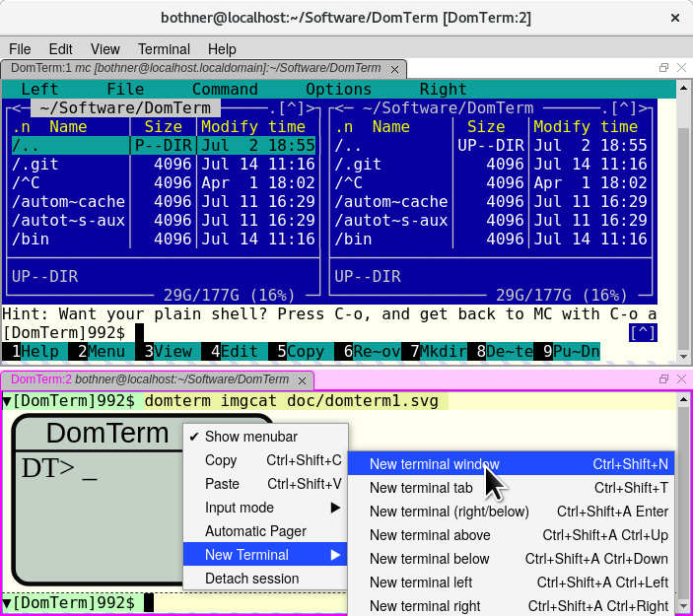Choose Paste in context menu
This screenshot has height=616, width=693.
coord(265,484)
